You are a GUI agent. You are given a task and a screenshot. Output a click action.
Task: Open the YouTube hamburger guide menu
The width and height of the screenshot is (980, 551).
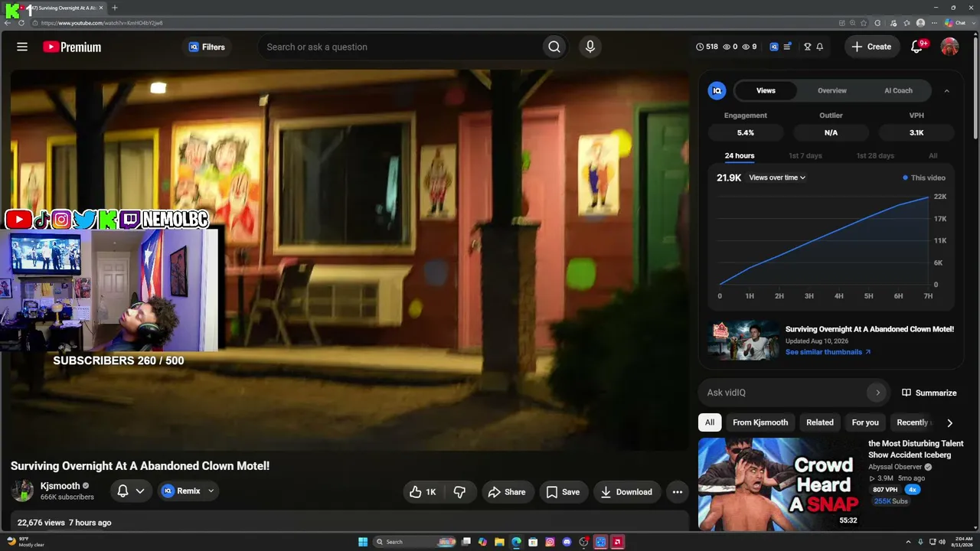click(x=22, y=47)
